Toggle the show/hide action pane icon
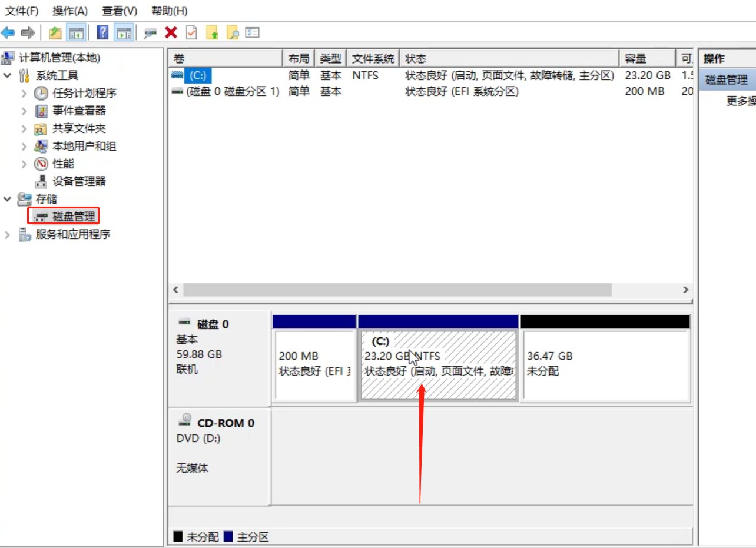The height and width of the screenshot is (548, 756). click(x=123, y=32)
